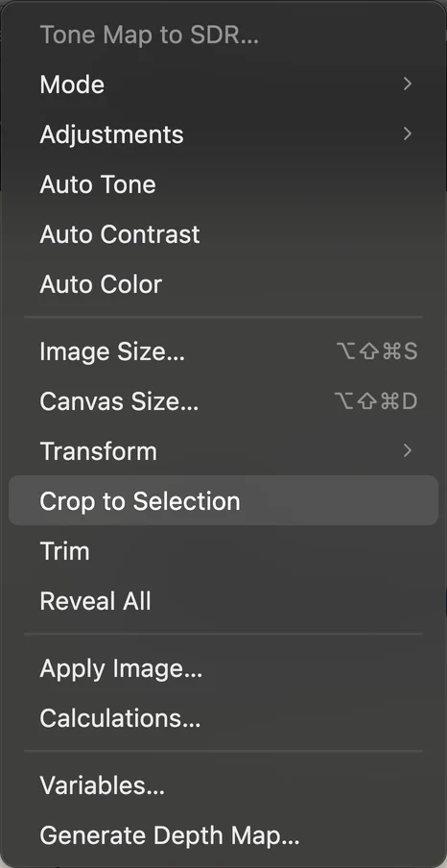Choose Auto Contrast from the menu
Viewport: 447px width, 868px height.
(x=223, y=234)
